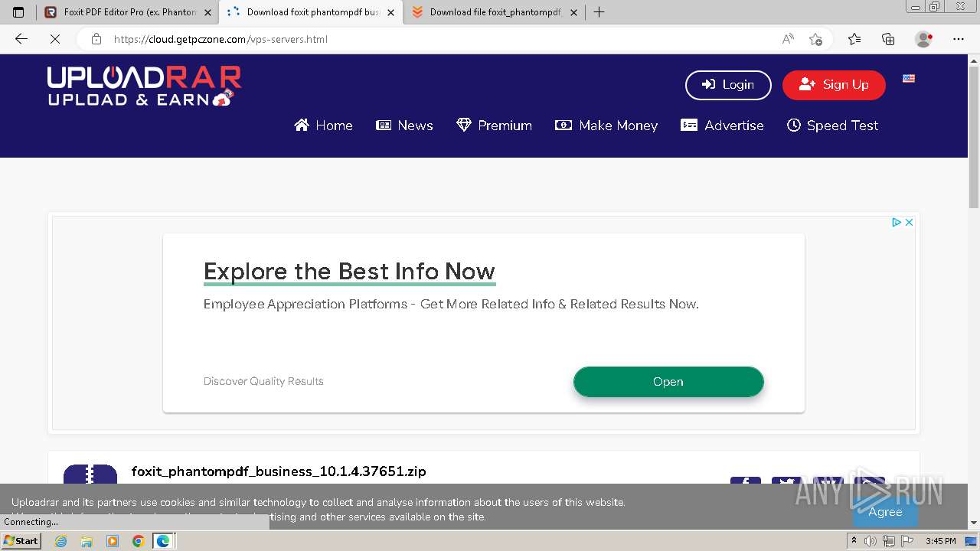The height and width of the screenshot is (551, 980).
Task: Launch Google Chrome from the taskbar
Action: click(x=138, y=541)
